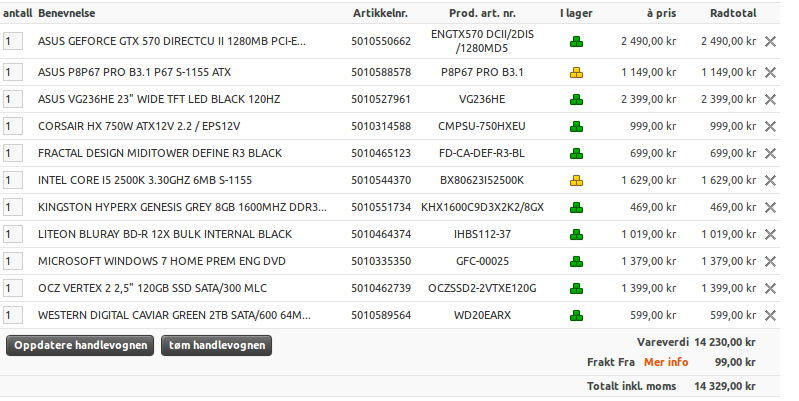Click green stock icon for Western Digital Caviar
This screenshot has width=799, height=401.
[x=576, y=316]
